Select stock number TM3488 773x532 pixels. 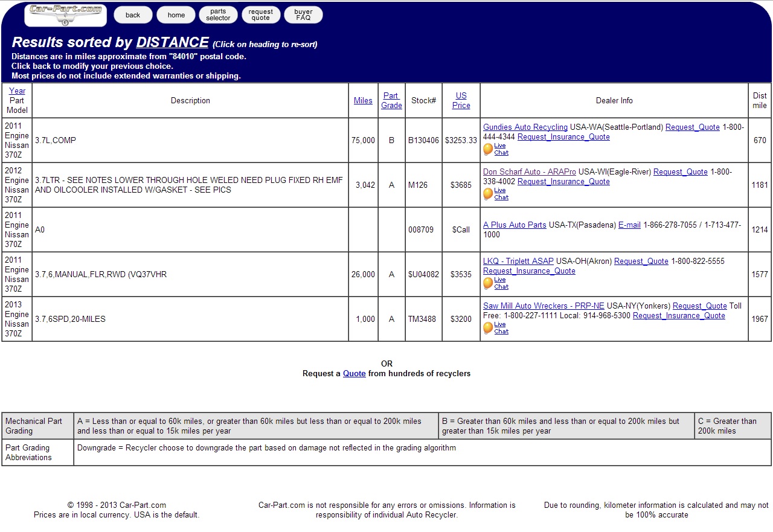click(x=422, y=319)
